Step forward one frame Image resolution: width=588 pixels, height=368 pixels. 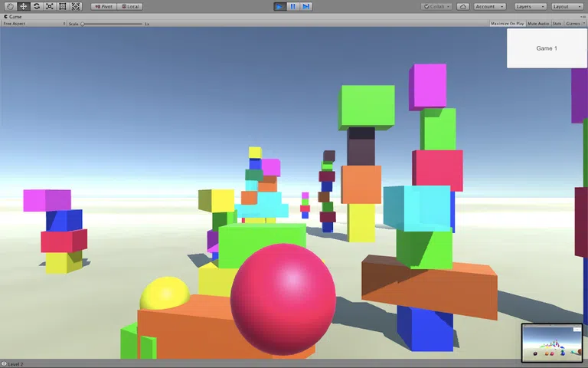[x=306, y=6]
